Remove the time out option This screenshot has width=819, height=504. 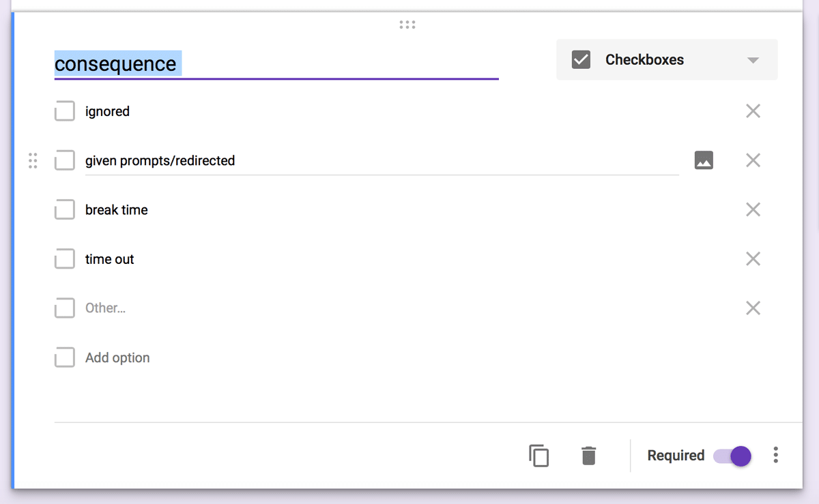753,258
